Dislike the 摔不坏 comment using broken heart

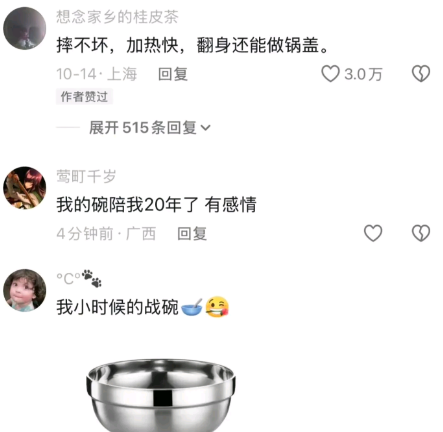point(421,74)
